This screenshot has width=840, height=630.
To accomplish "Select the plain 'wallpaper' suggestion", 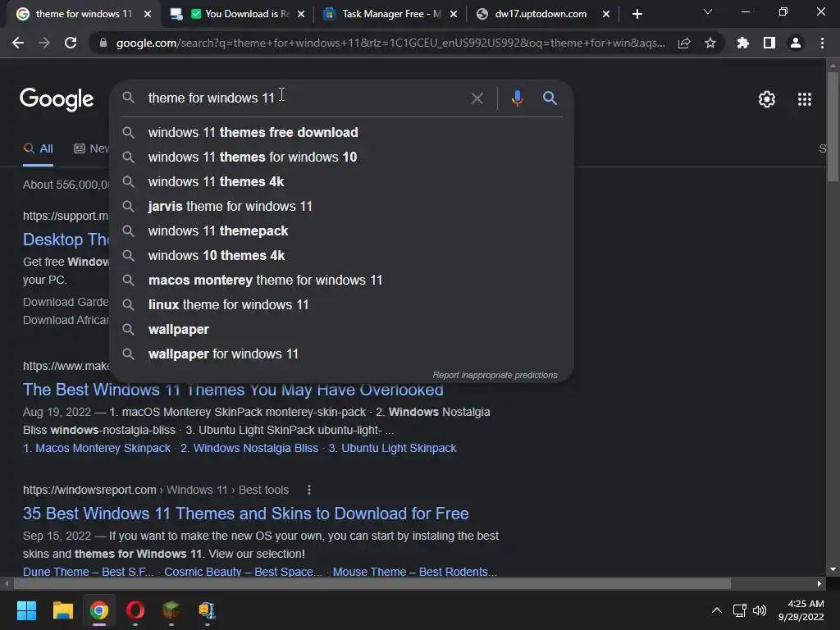I will 342,330.
